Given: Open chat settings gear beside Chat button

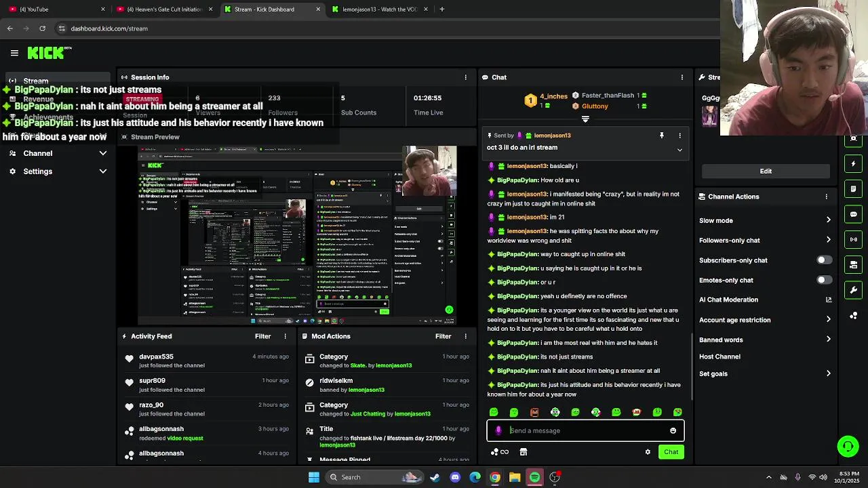Looking at the screenshot, I should point(648,452).
